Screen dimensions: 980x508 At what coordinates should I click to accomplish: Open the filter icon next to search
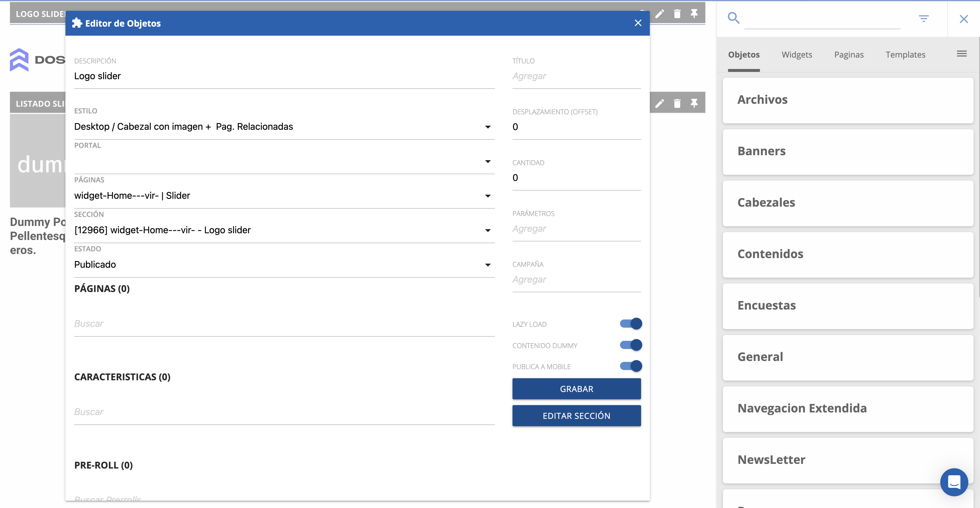pyautogui.click(x=924, y=19)
